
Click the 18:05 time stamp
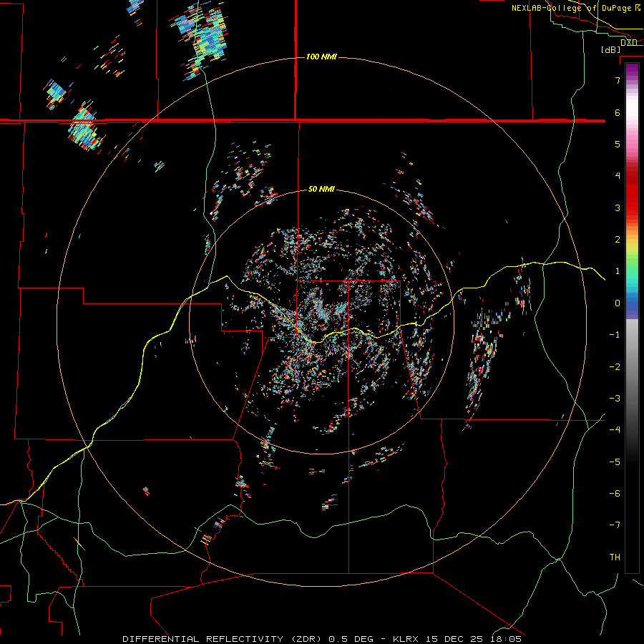coord(506,639)
